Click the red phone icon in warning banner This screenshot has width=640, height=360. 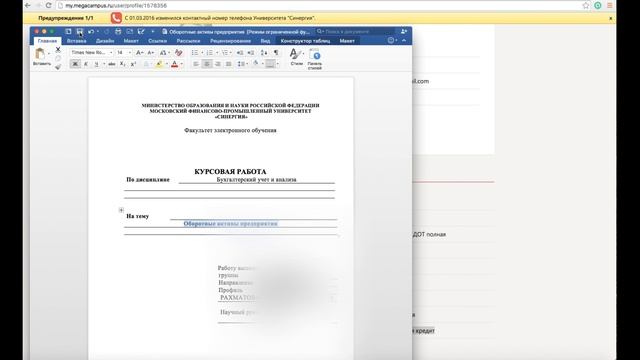tap(116, 18)
